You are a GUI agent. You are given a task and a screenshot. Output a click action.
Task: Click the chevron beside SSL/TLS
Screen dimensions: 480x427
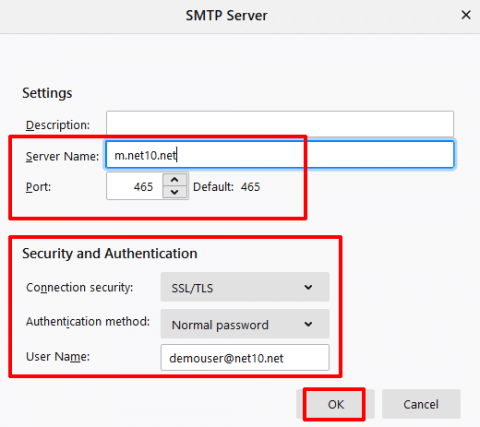tap(308, 287)
